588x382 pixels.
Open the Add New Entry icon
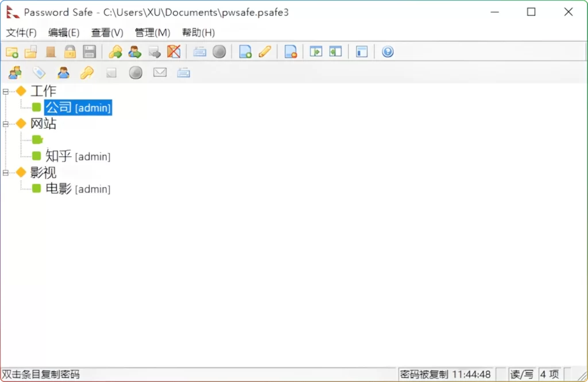(x=244, y=52)
